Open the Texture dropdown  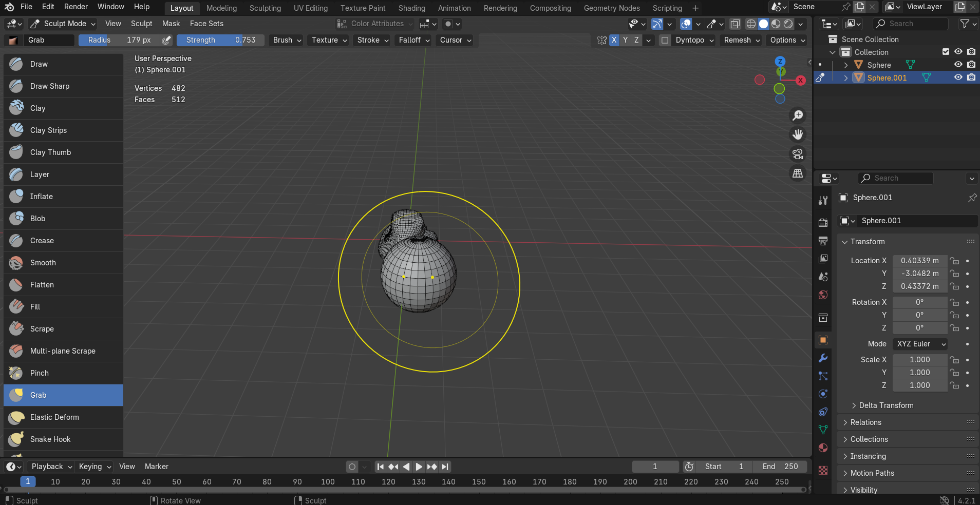pyautogui.click(x=329, y=40)
